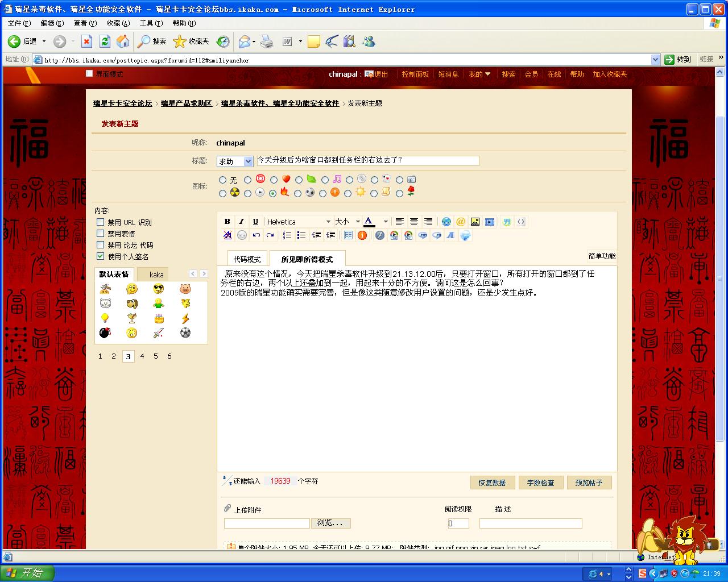
Task: Align text left in the editor
Action: (400, 222)
